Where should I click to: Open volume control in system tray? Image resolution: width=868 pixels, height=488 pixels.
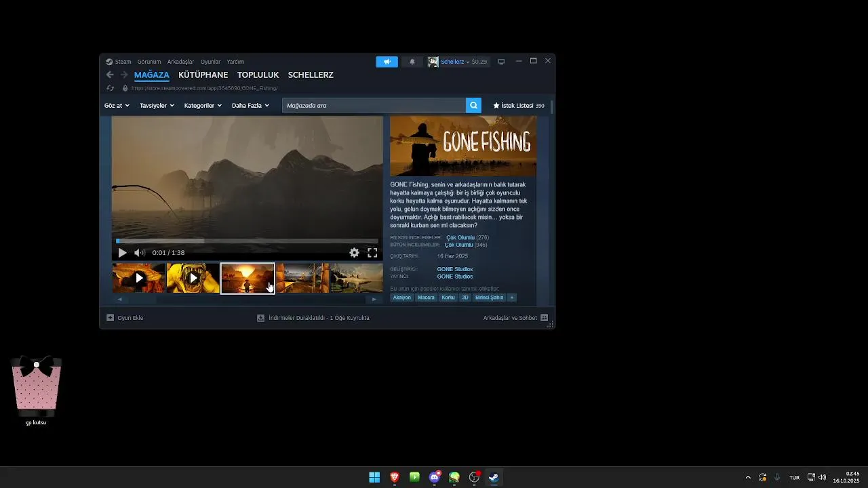(822, 477)
